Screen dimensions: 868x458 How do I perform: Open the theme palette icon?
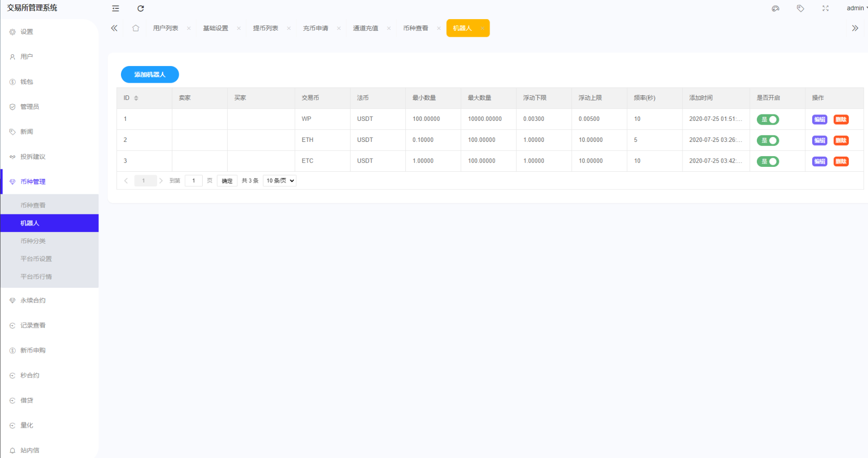click(x=775, y=8)
